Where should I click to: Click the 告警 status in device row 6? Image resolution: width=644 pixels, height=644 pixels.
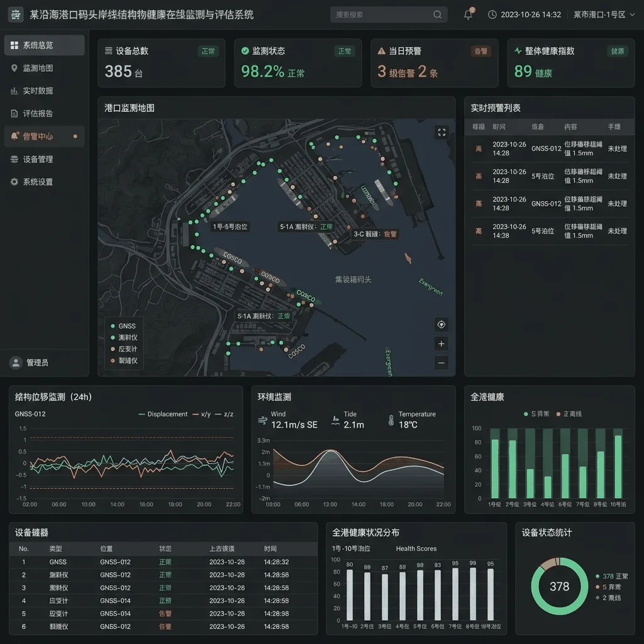(165, 627)
